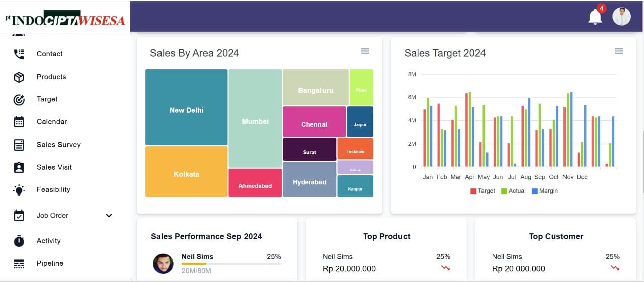The image size is (644, 282).
Task: Click the Target bullseye icon
Action: (x=19, y=99)
